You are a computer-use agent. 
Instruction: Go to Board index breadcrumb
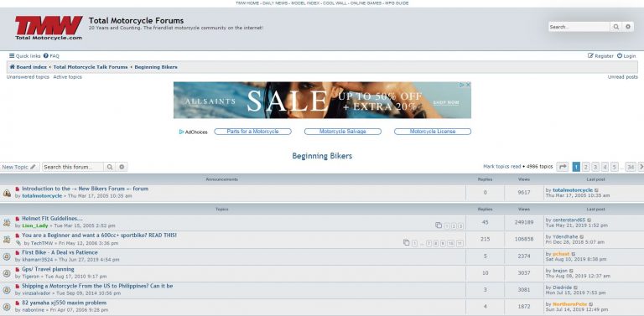pos(28,67)
